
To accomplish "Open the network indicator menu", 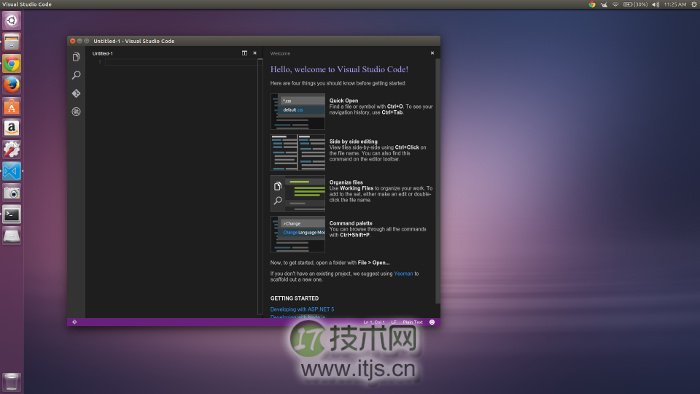I will [615, 4].
